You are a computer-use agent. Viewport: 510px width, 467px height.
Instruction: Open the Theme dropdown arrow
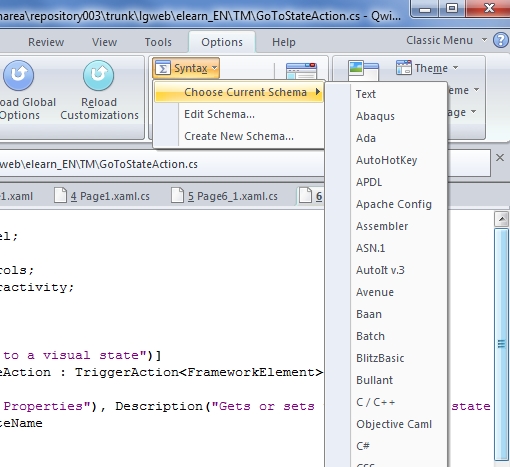455,68
